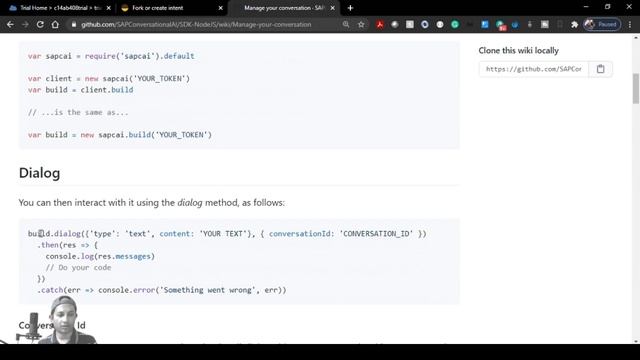The image size is (640, 360).
Task: Close the Fork or create intent tab
Action: click(x=220, y=8)
